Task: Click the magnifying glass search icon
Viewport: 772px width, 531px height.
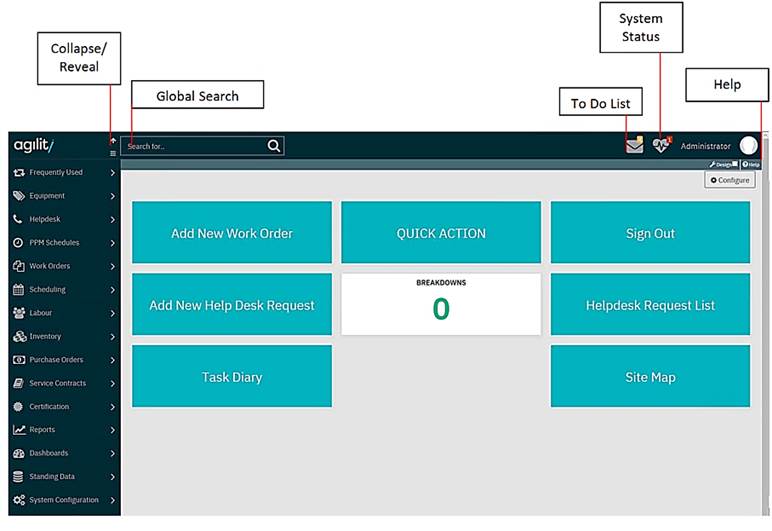Action: click(x=274, y=146)
